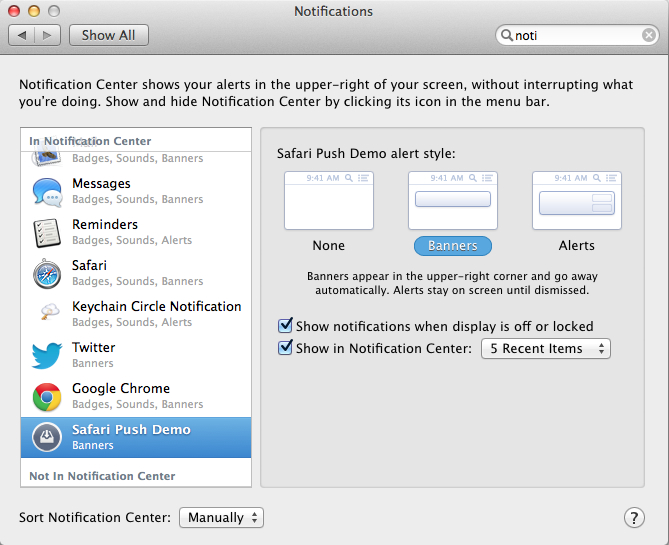Select the Alerts style thumbnail

[x=576, y=202]
